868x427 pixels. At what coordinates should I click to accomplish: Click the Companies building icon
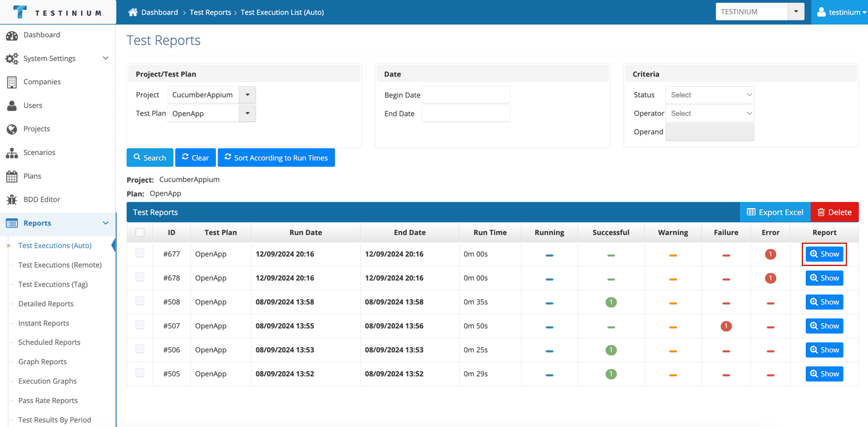(x=12, y=82)
